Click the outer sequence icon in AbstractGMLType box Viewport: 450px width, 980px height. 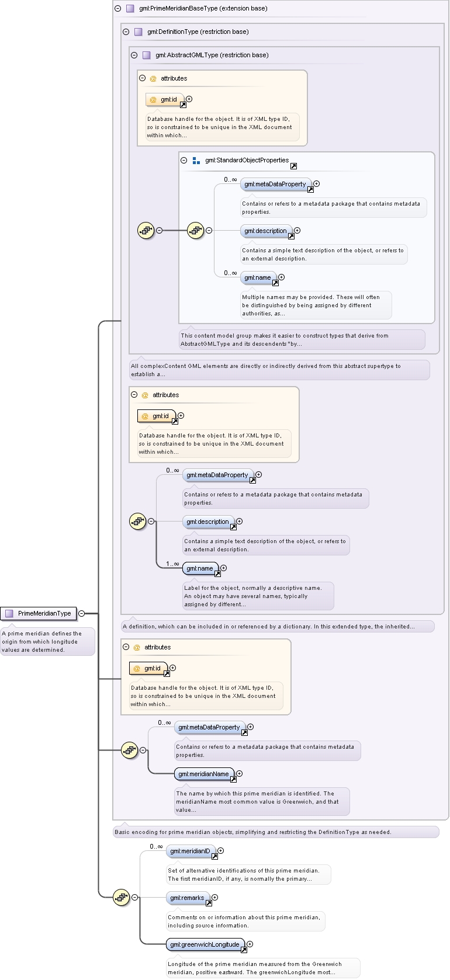click(x=146, y=230)
